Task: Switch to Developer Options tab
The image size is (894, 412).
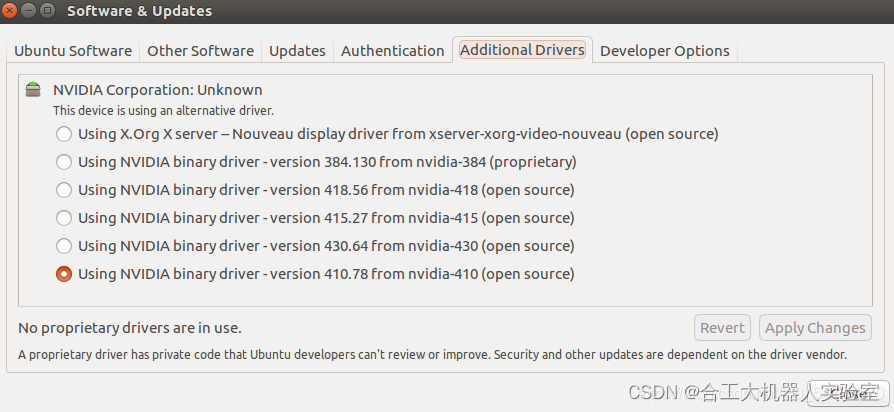Action: (x=665, y=51)
